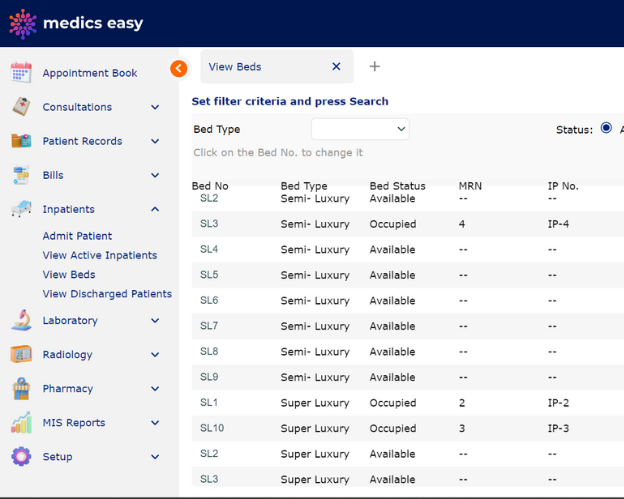Click the Bills icon in sidebar
This screenshot has width=624, height=499.
21,175
